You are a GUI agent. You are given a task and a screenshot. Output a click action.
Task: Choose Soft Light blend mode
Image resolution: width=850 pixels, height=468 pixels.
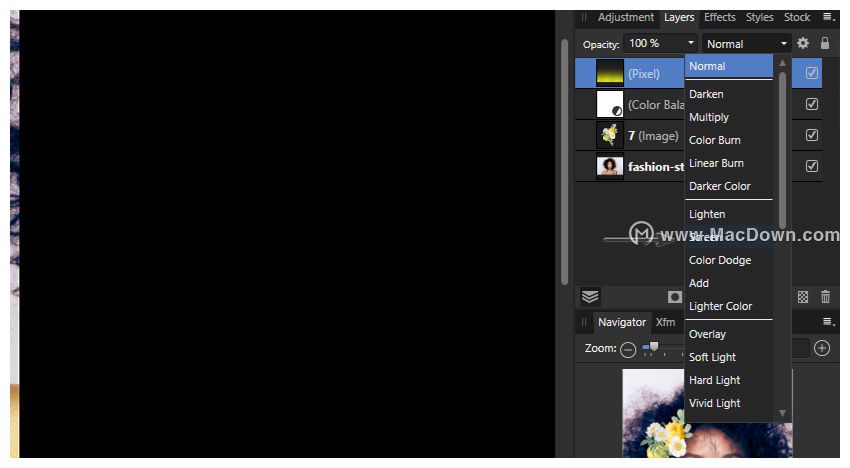click(729, 357)
